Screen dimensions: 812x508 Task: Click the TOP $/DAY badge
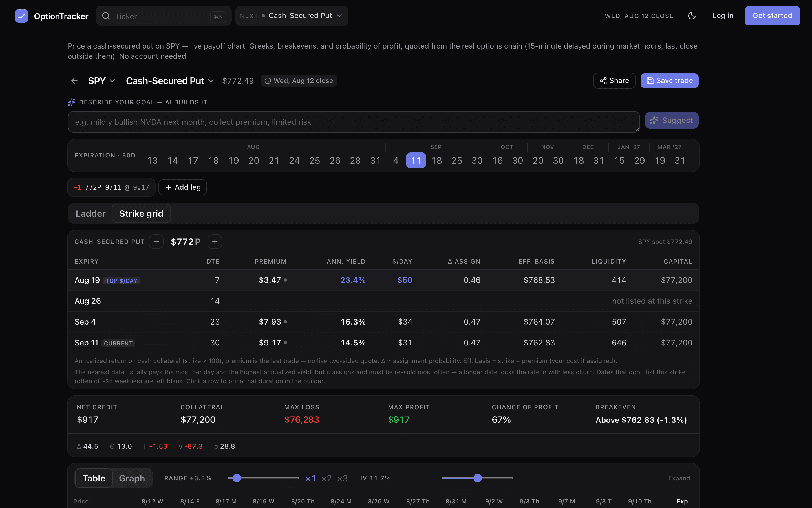tap(122, 281)
